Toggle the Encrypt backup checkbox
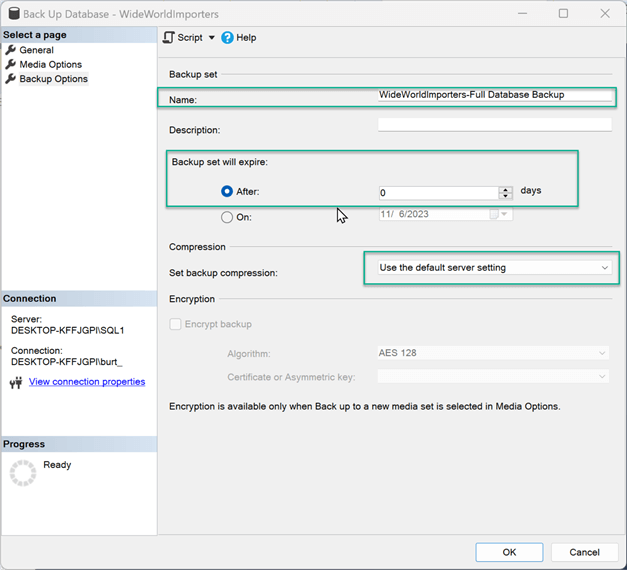This screenshot has height=570, width=627. [175, 324]
